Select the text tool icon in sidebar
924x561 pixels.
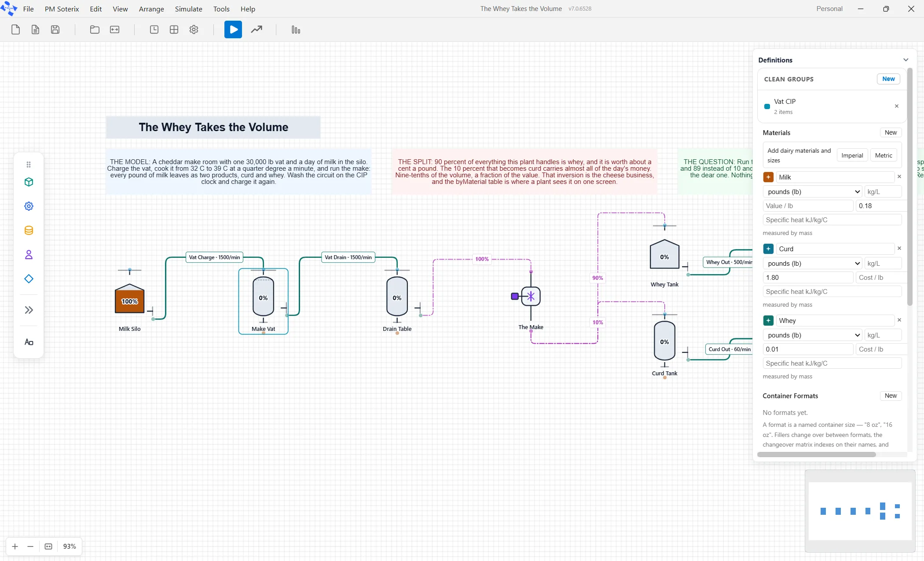pyautogui.click(x=29, y=342)
